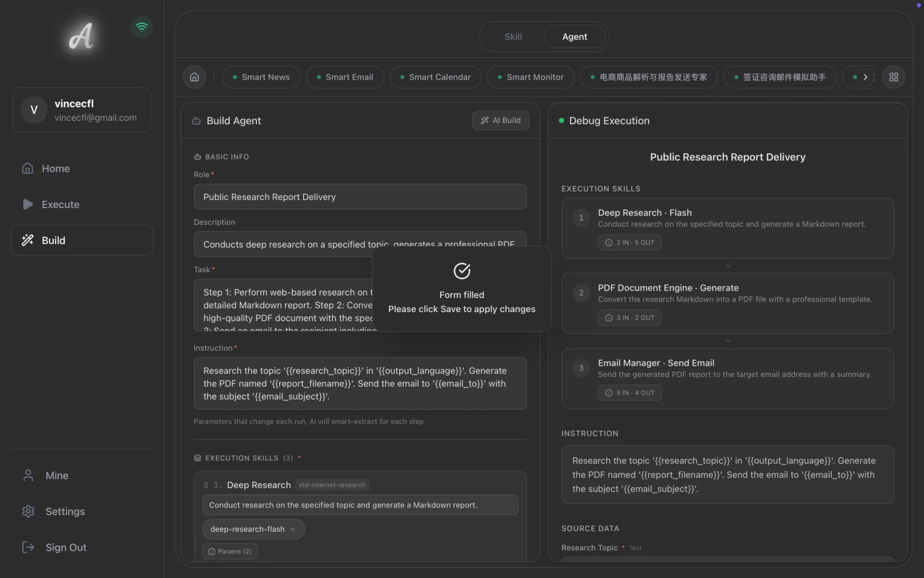924x578 pixels.
Task: Click Sign Out
Action: pos(81,547)
